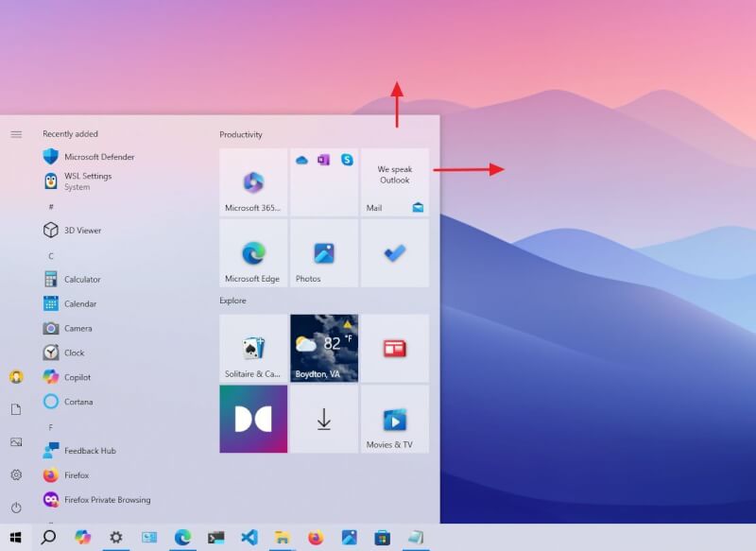Open the user account icon in Start sidebar
Image resolution: width=756 pixels, height=551 pixels.
(x=16, y=376)
